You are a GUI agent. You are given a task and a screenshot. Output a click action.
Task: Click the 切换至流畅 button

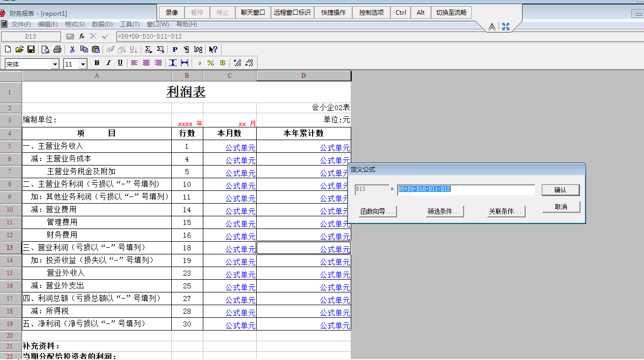pyautogui.click(x=451, y=13)
